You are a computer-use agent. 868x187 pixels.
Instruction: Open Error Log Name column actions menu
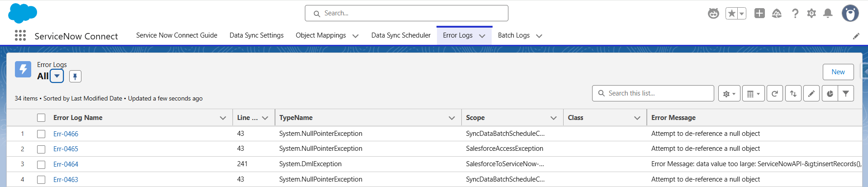coord(223,118)
